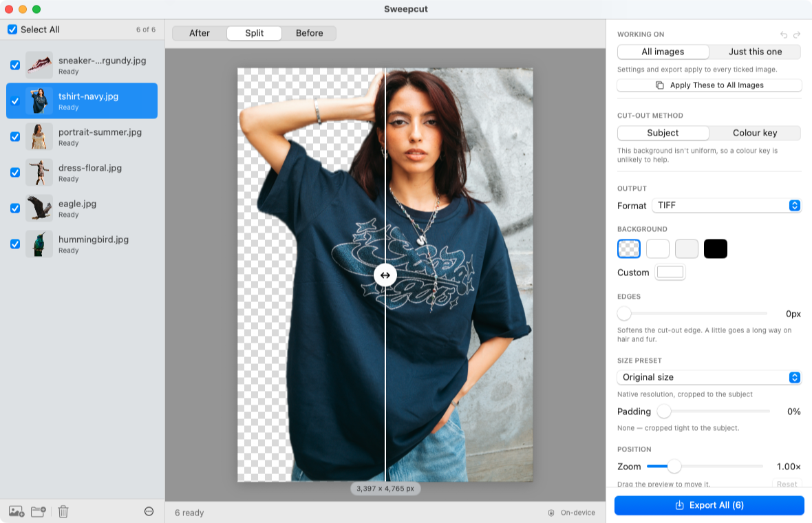812x523 pixels.
Task: Uncheck tshirt-navy.jpg checkbox
Action: coord(15,101)
